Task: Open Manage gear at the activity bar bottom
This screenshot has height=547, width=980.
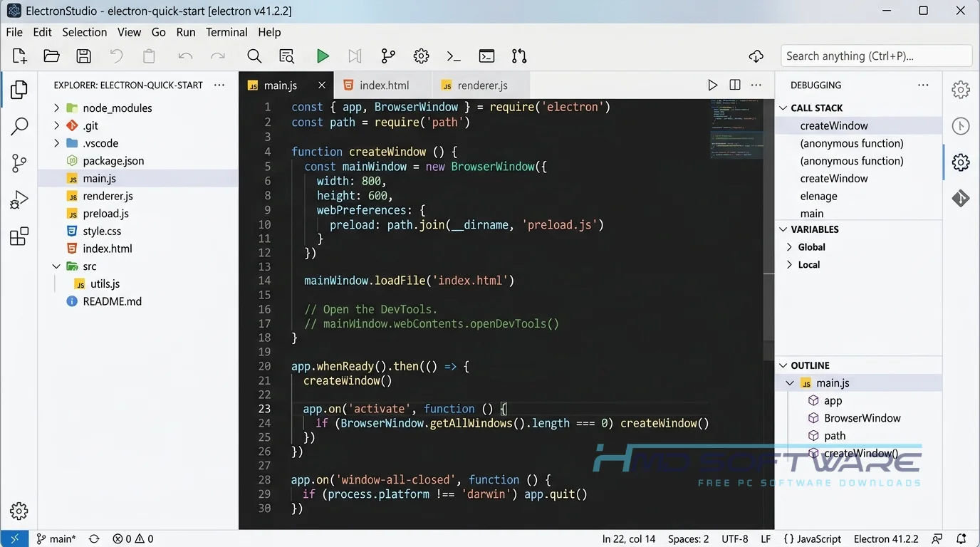Action: point(19,511)
